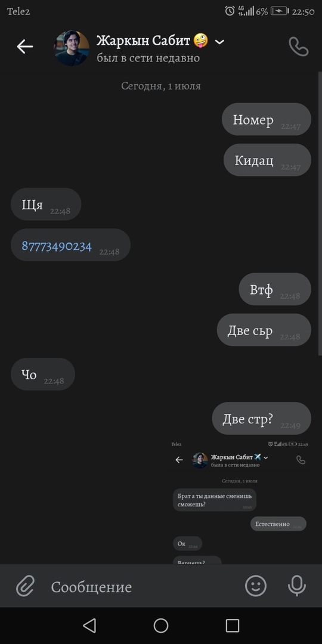Start a voice call with phone icon

299,47
